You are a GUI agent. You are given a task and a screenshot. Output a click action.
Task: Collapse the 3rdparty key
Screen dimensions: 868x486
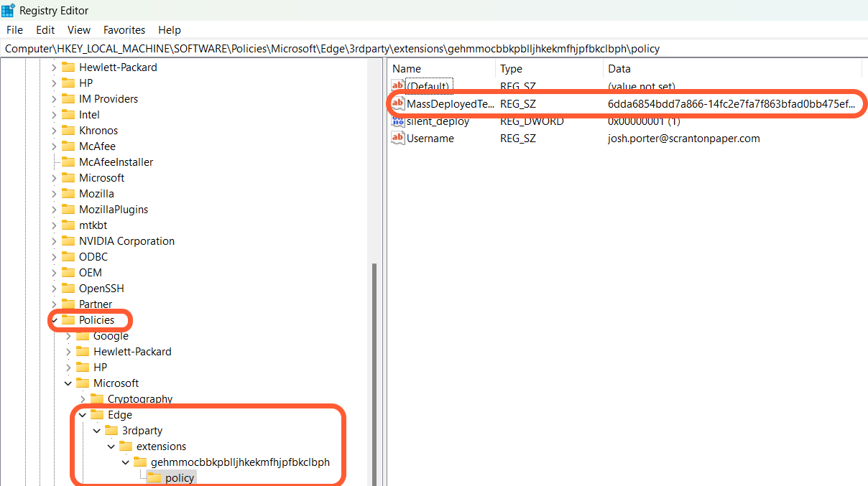pyautogui.click(x=97, y=431)
